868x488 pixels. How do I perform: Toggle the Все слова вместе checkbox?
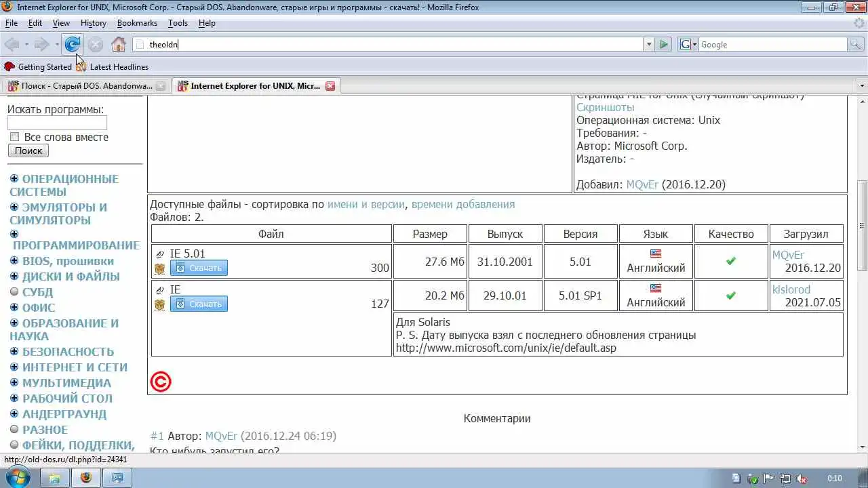coord(14,137)
